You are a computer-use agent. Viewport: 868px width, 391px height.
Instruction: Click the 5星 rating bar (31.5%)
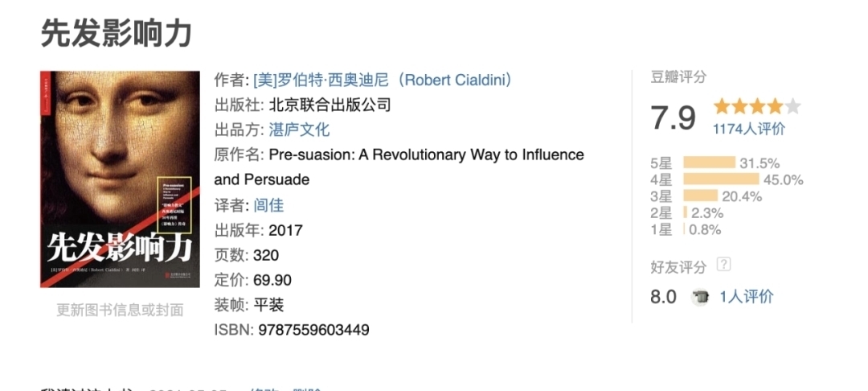tap(709, 163)
